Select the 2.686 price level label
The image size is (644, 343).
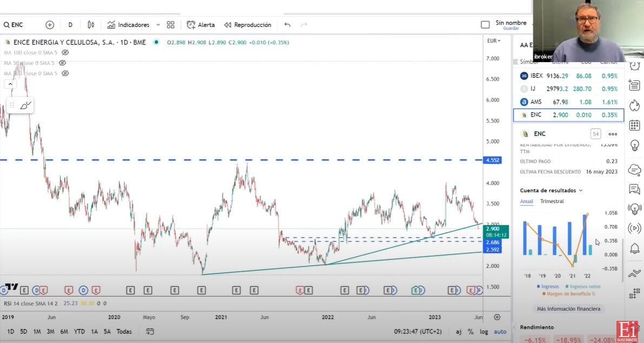click(x=493, y=243)
